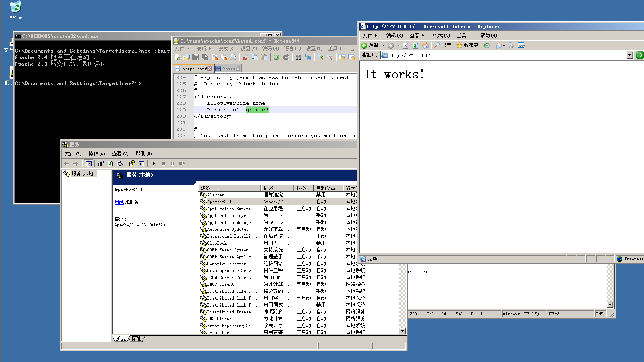Select 服务(本地) in the Services tree
The width and height of the screenshot is (644, 362).
pos(80,174)
